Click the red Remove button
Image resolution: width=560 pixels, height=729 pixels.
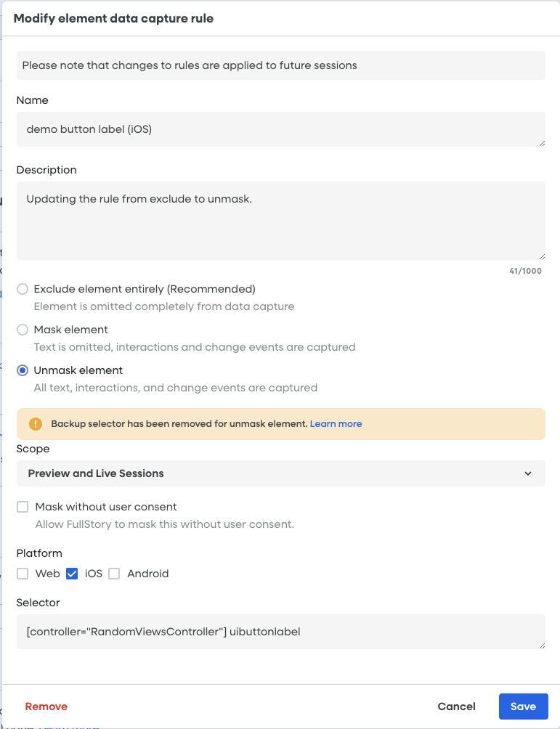(x=46, y=706)
